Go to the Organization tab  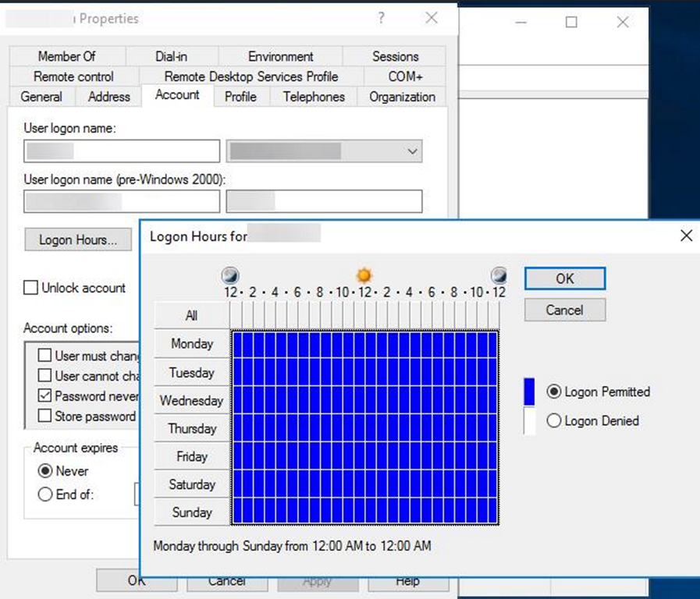tap(402, 97)
